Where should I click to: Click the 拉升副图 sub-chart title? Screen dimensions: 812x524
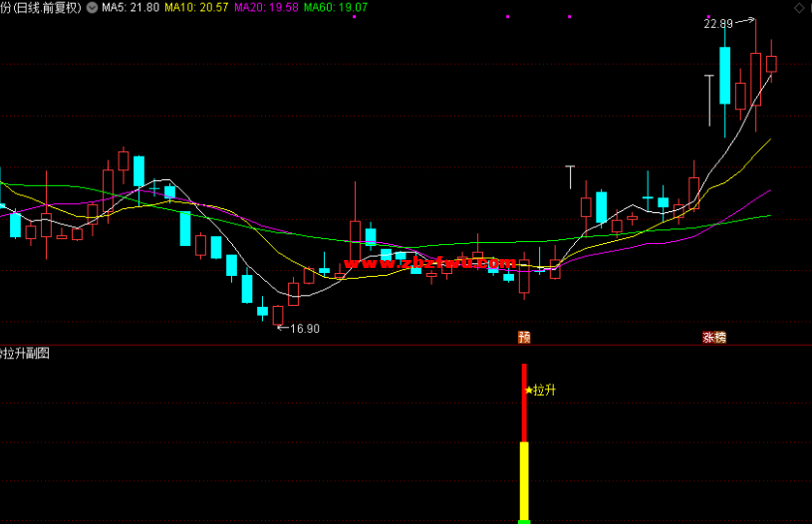pos(25,354)
